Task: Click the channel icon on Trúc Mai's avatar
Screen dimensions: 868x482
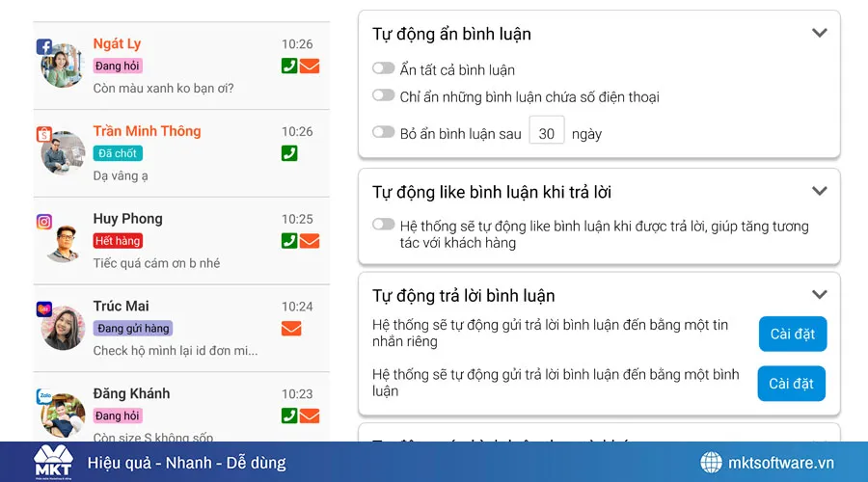Action: click(x=44, y=308)
